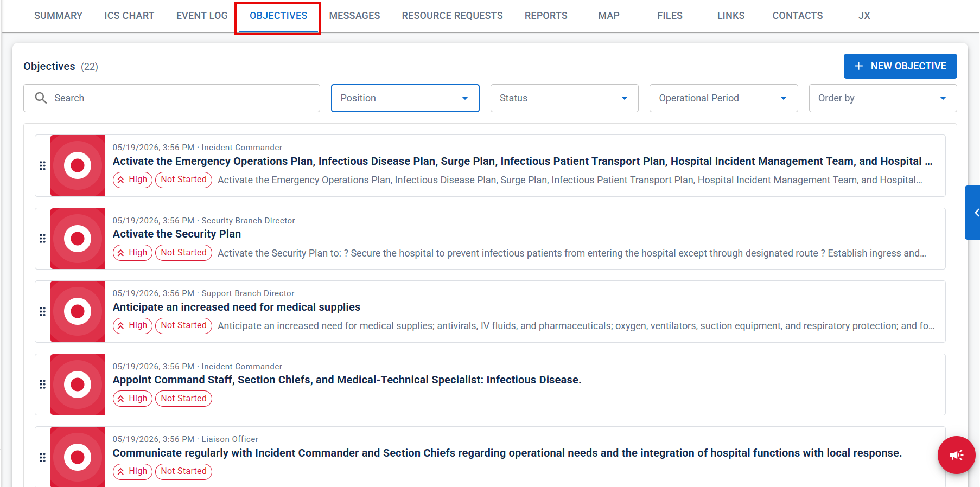The width and height of the screenshot is (980, 487).
Task: Click the Objectives (22) heading
Action: click(61, 66)
